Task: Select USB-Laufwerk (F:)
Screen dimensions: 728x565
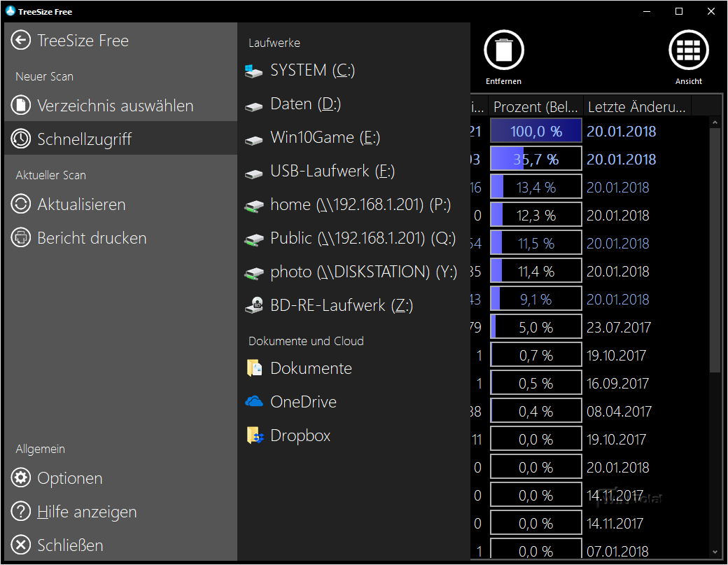Action: [x=353, y=171]
